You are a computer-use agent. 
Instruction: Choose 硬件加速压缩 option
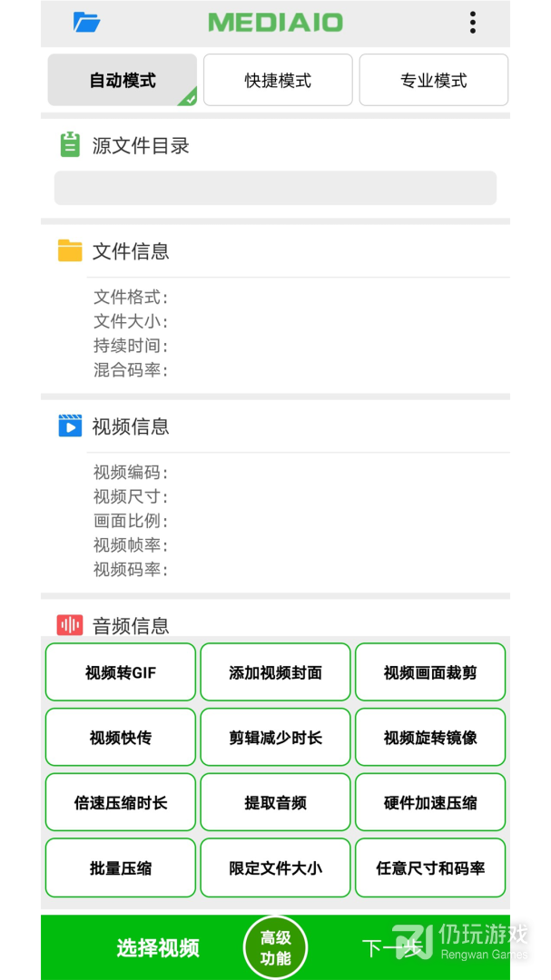coord(430,803)
